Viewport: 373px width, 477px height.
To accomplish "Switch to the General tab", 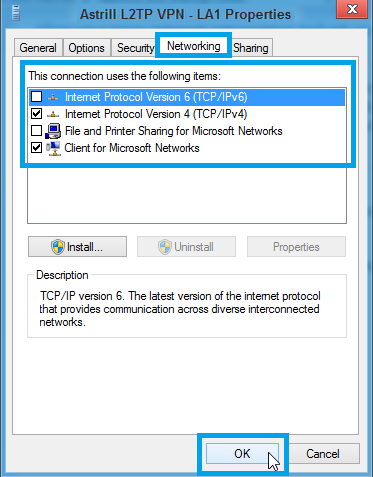I will click(38, 48).
